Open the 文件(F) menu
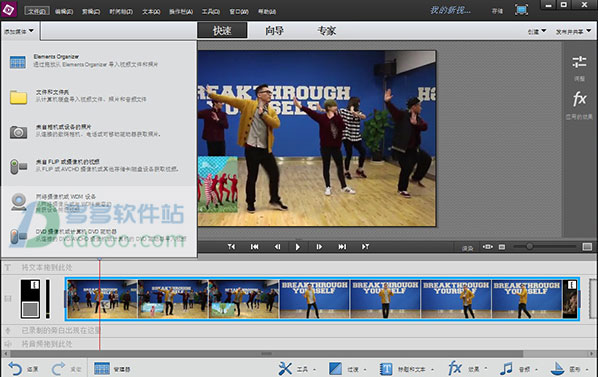 37,11
